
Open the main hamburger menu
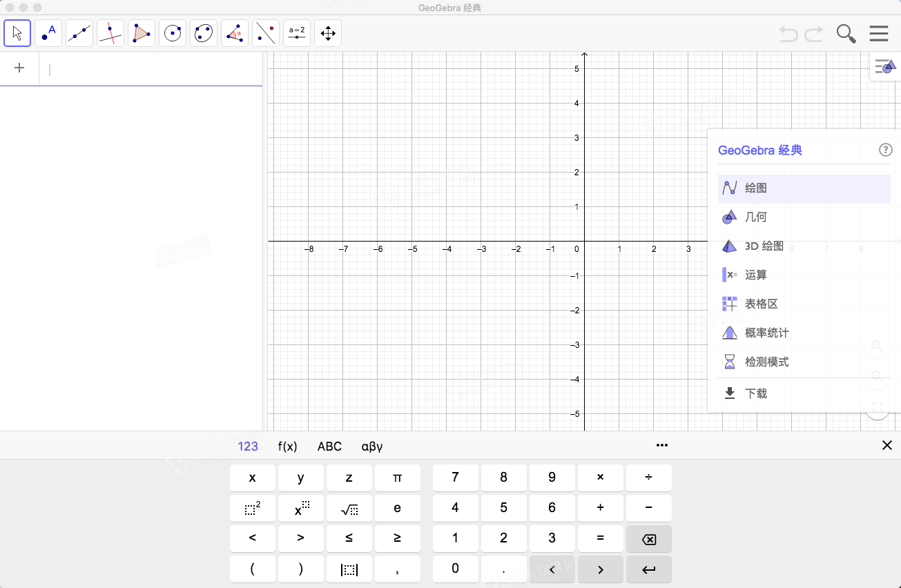879,33
